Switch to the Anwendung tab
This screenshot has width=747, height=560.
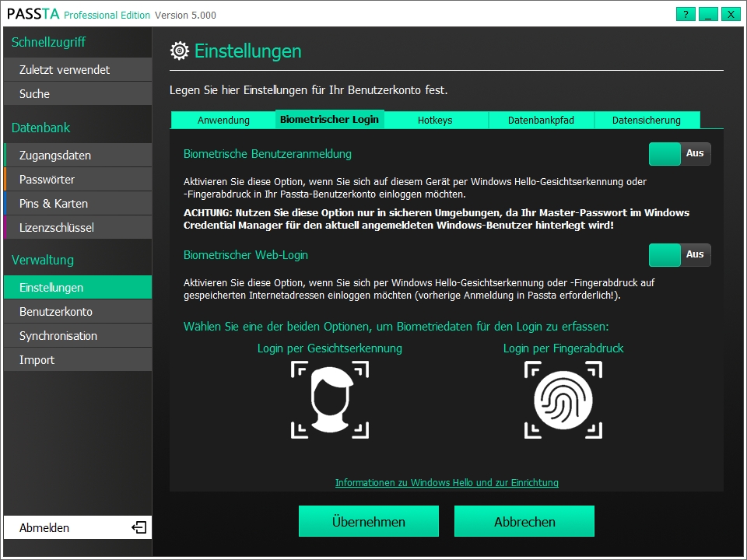click(223, 120)
